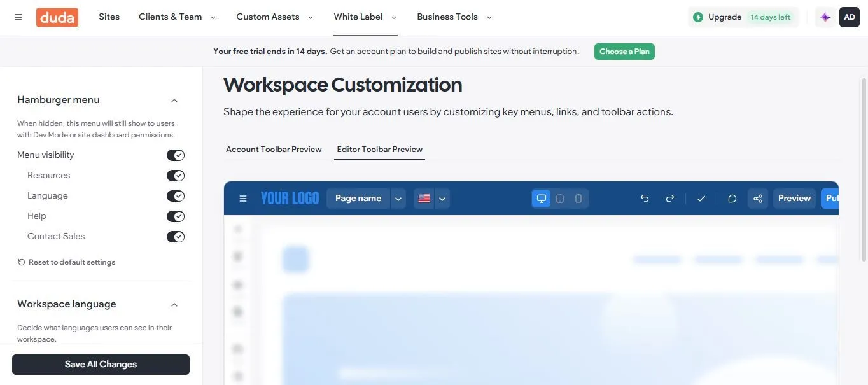Click the Upgrade button
The height and width of the screenshot is (385, 868).
[x=743, y=17]
